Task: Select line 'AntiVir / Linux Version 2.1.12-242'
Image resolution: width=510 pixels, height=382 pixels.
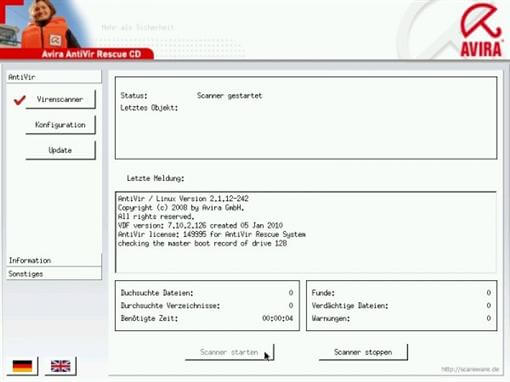Action: coord(183,199)
